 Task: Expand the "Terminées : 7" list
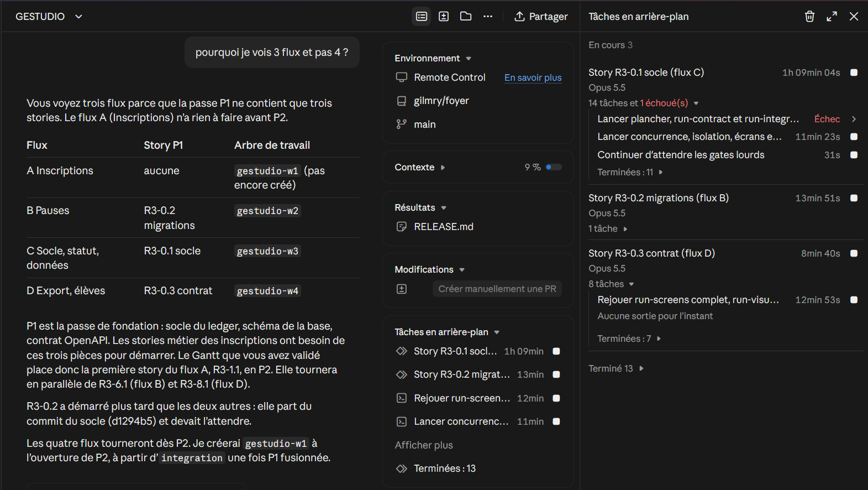(x=659, y=338)
